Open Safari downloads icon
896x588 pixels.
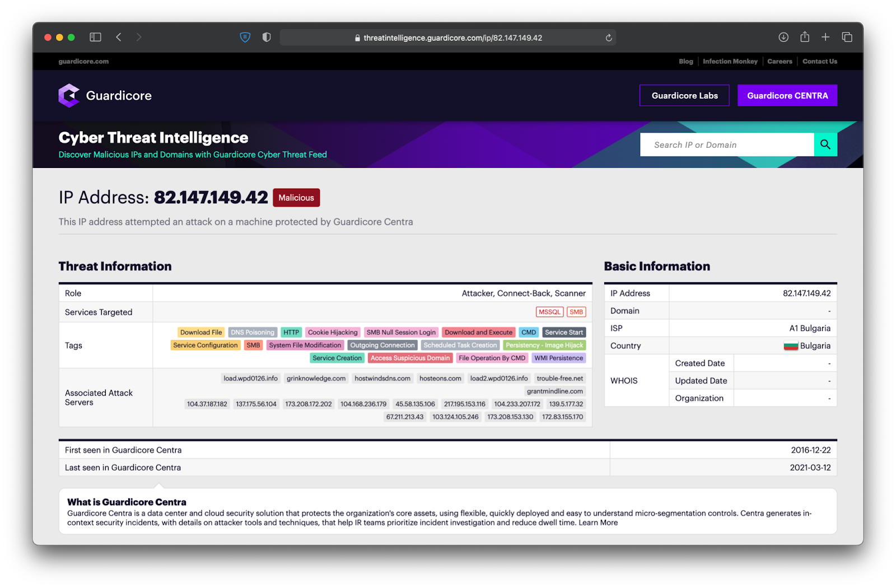tap(783, 38)
